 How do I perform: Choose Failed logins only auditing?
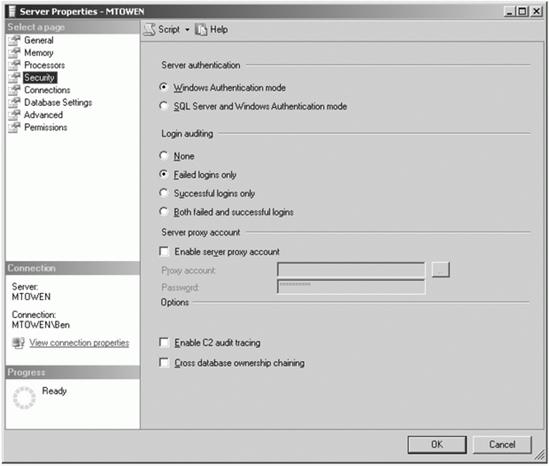(164, 174)
